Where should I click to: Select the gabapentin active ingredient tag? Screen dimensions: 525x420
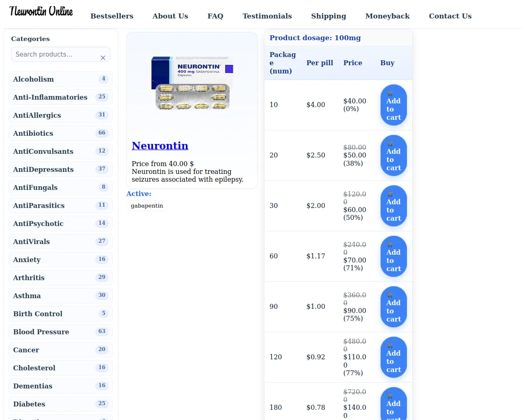[147, 205]
